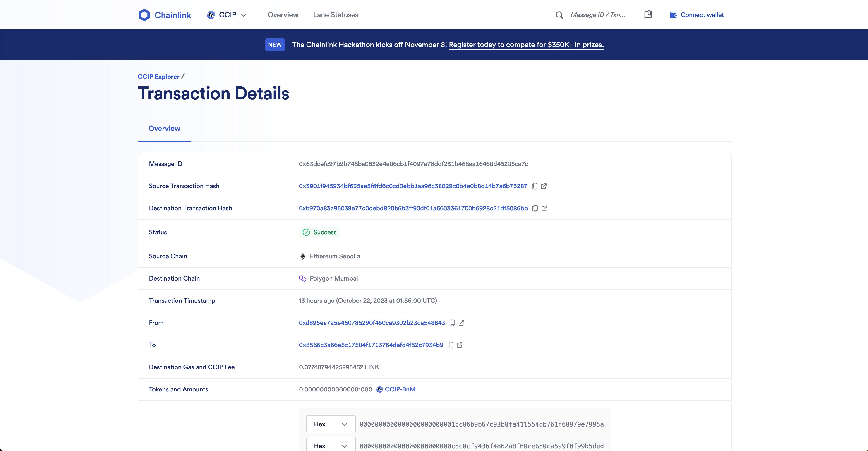Open the documentation book icon
This screenshot has height=451, width=868.
[648, 15]
